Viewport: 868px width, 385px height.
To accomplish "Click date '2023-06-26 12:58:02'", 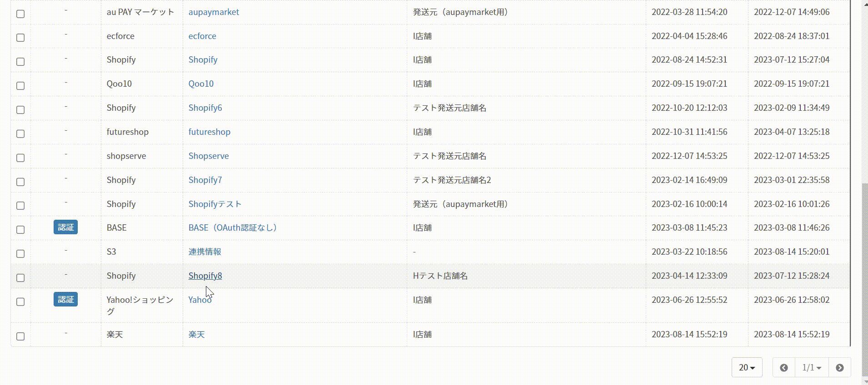I will tap(792, 300).
